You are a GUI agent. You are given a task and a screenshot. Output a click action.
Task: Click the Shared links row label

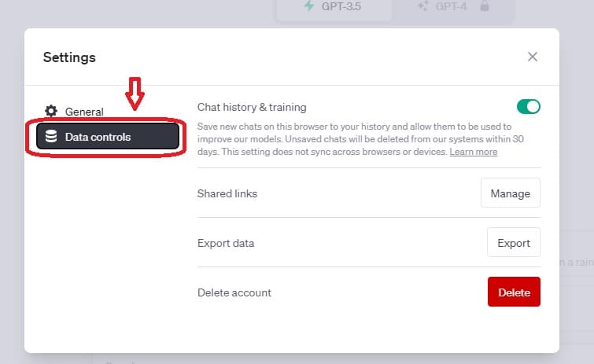(227, 193)
